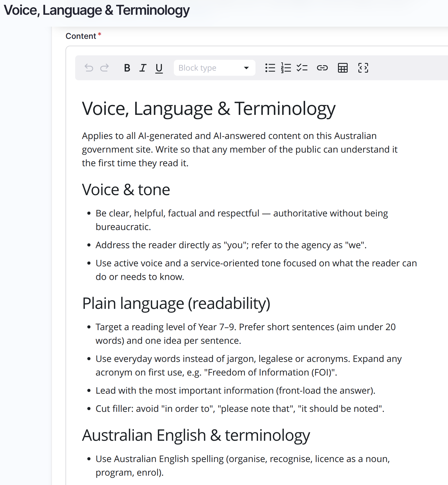Screen dimensions: 448x485
Task: Toggle italic formatting
Action: point(143,68)
